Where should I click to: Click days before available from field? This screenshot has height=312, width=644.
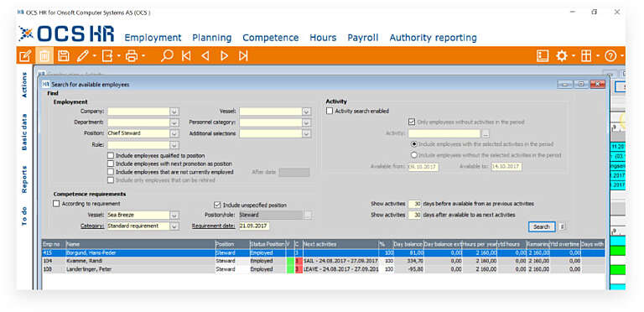click(415, 204)
